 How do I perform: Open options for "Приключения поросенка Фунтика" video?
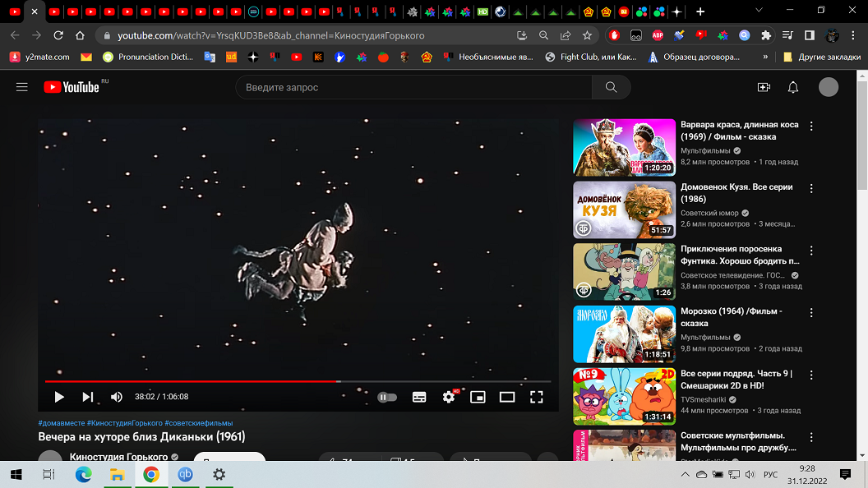[811, 251]
